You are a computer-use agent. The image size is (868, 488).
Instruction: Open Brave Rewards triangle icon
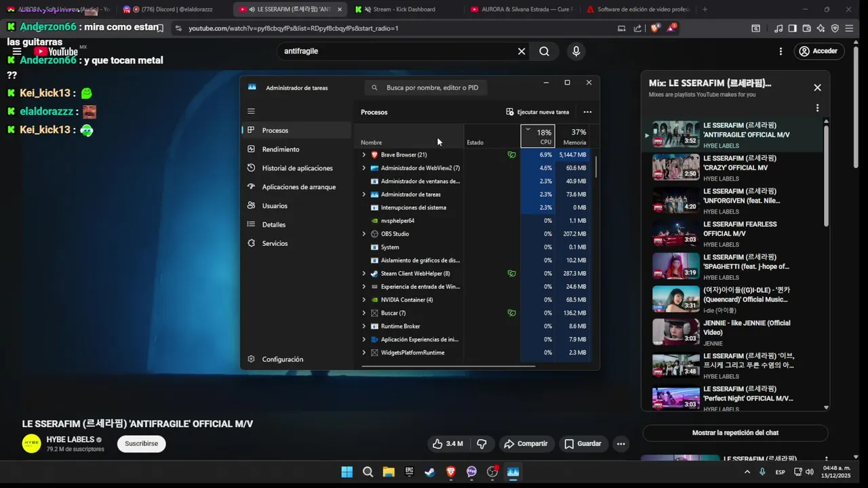click(x=671, y=28)
